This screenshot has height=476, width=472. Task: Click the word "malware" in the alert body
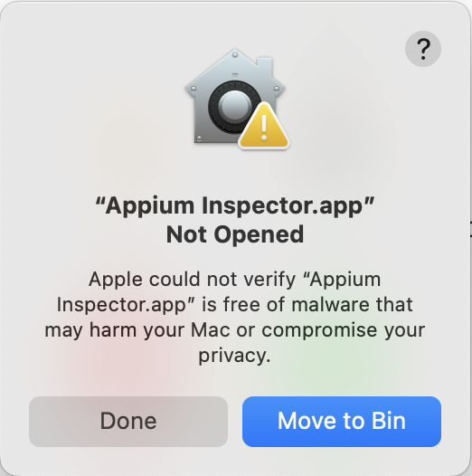(x=330, y=304)
